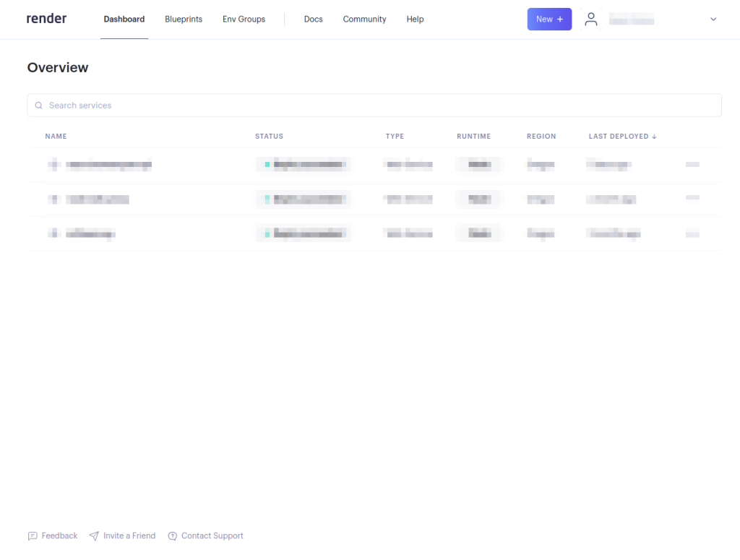Open the second service row ellipsis menu
The image size is (740, 560).
[x=692, y=199]
